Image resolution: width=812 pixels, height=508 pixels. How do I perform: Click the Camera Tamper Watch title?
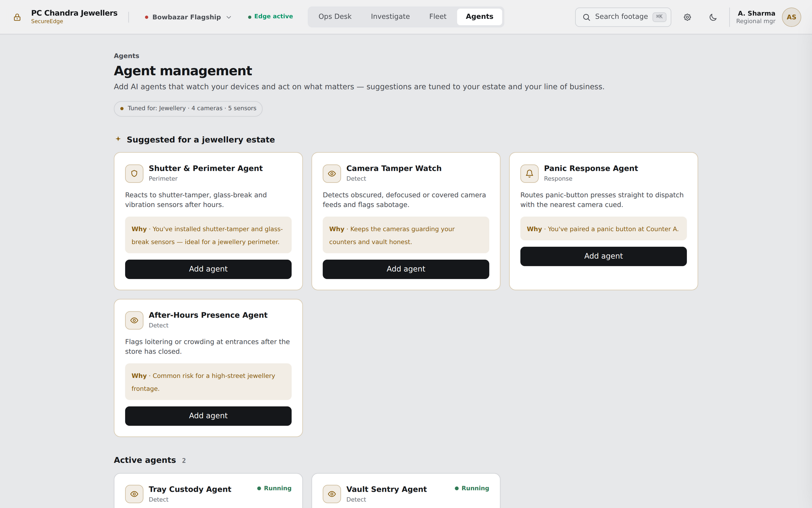click(394, 168)
